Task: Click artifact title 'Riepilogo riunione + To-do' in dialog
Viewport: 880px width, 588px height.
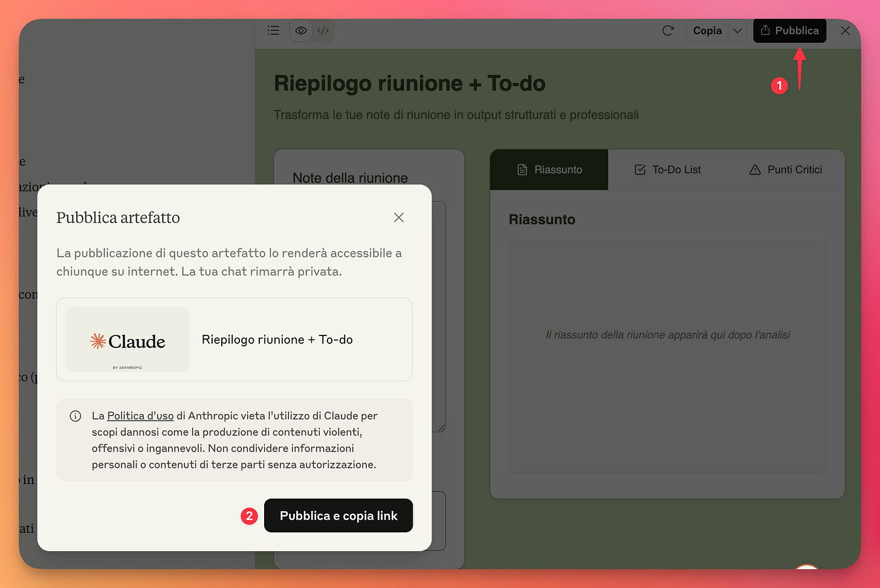Action: click(x=277, y=340)
